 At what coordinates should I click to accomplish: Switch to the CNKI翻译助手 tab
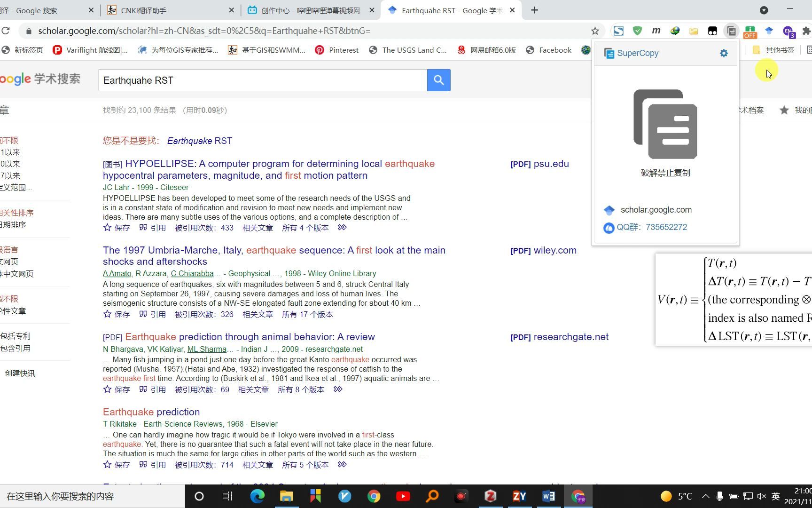(x=170, y=10)
